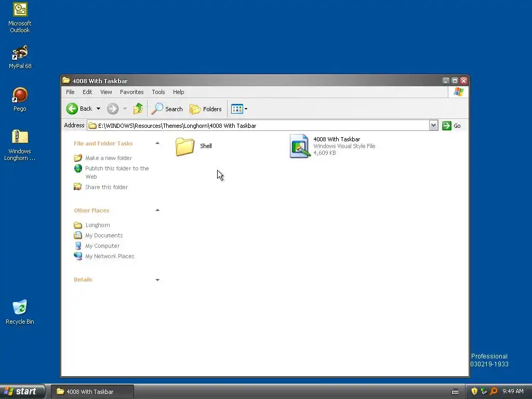The height and width of the screenshot is (399, 532).
Task: Click the Windows Visual Style File description text
Action: (344, 146)
